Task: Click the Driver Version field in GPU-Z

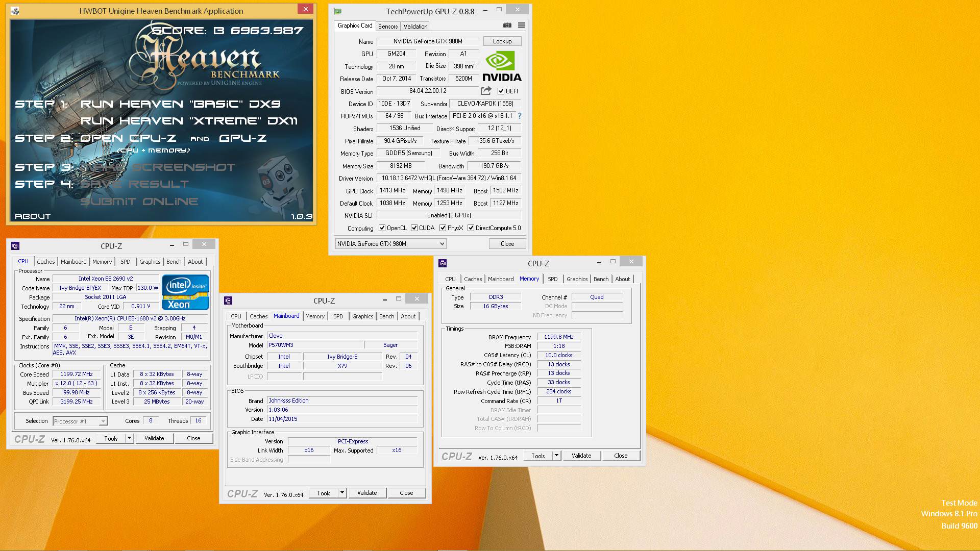Action: pos(449,178)
